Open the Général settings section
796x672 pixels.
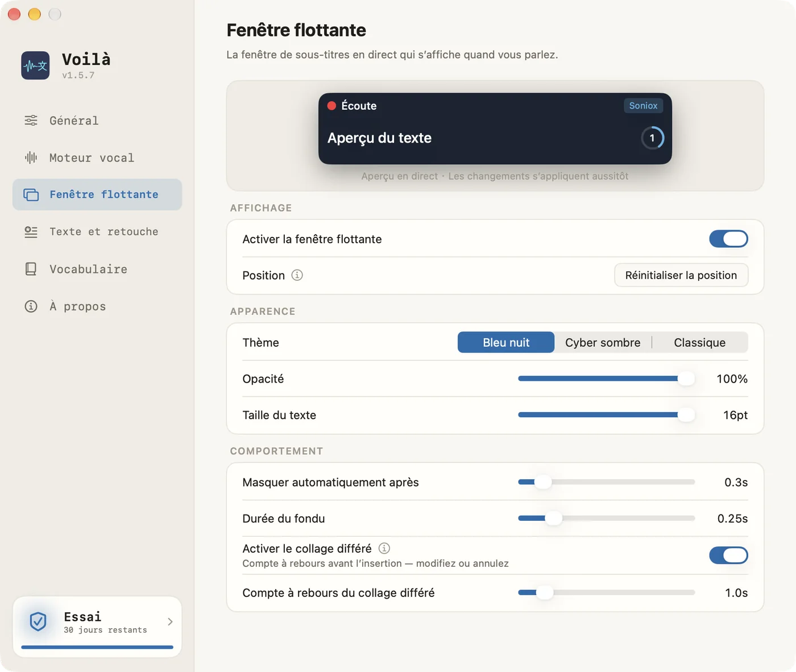[x=97, y=121]
